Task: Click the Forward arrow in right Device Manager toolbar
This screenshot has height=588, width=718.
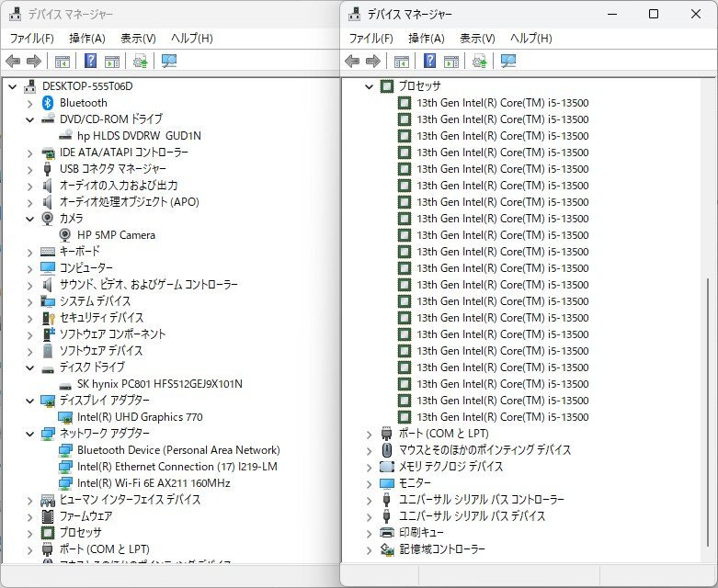Action: pyautogui.click(x=373, y=61)
